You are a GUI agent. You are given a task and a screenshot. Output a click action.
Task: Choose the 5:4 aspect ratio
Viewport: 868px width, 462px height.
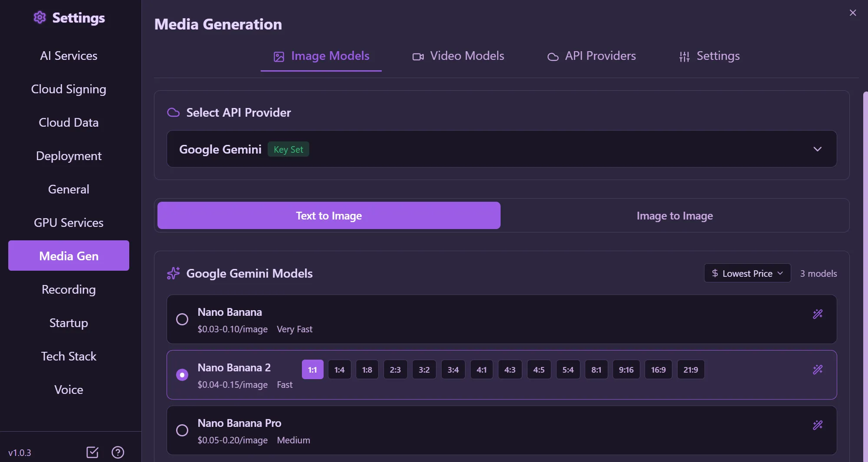pyautogui.click(x=568, y=370)
